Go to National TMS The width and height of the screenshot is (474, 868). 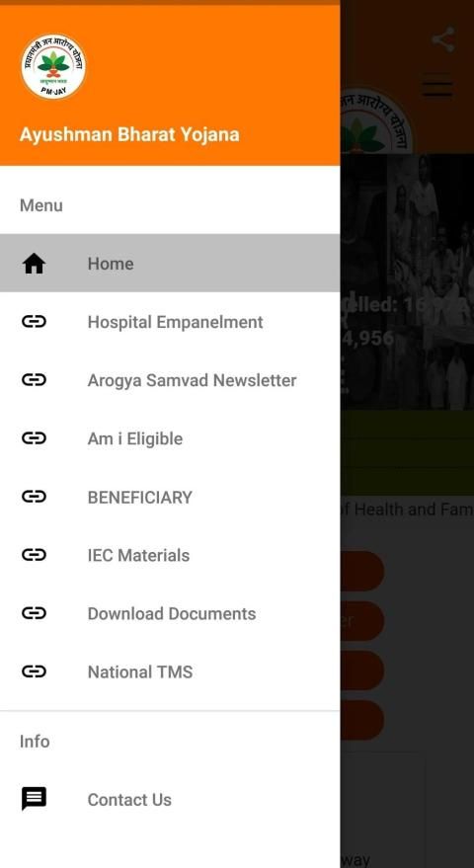(170, 671)
